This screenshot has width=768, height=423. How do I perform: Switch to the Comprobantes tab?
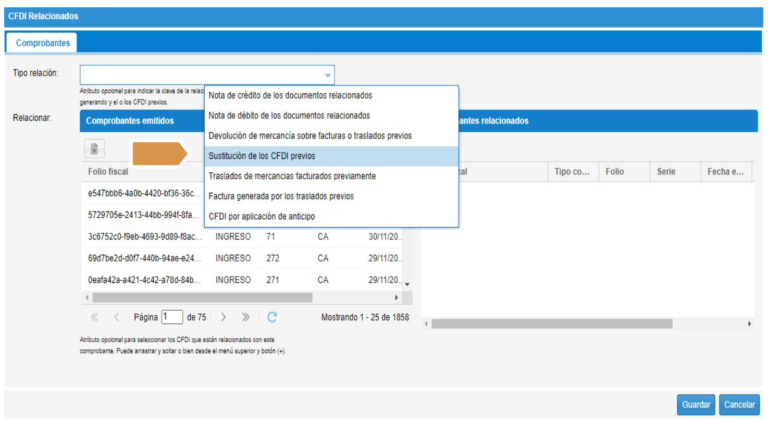pyautogui.click(x=43, y=43)
